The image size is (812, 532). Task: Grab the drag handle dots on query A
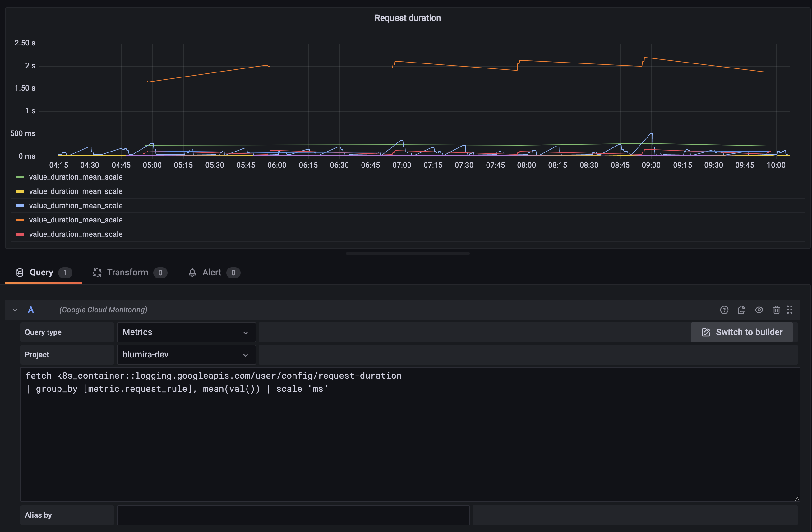point(790,310)
